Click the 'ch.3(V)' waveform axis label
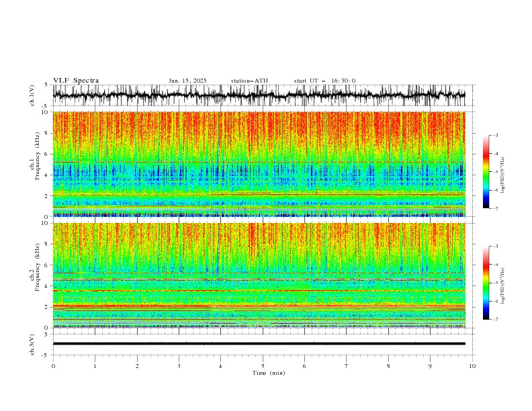This screenshot has height=411, width=532. coord(32,345)
